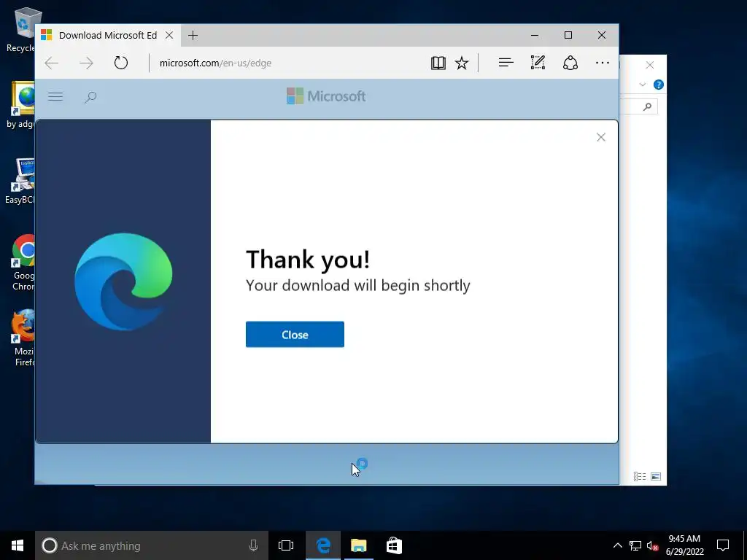Click the blue Close button in dialog

(295, 334)
